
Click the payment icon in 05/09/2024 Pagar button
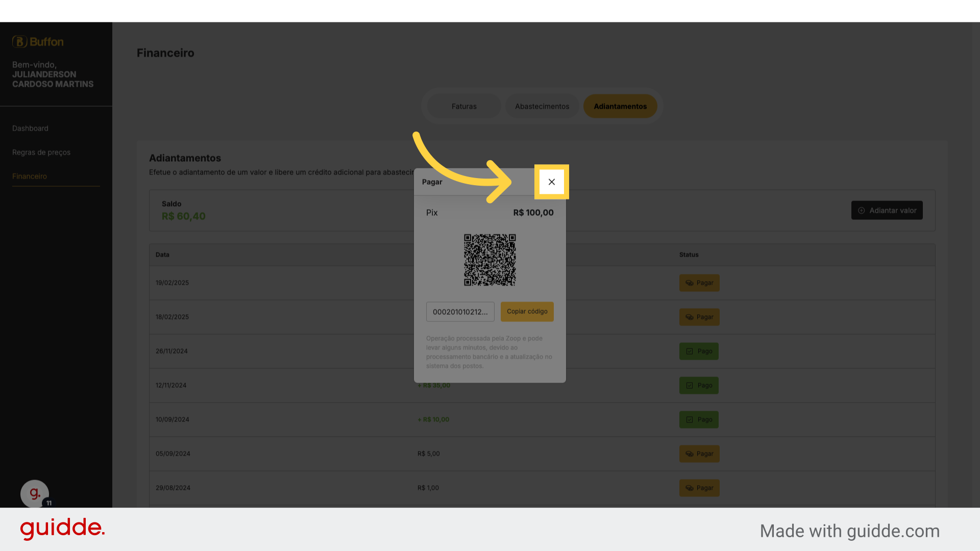tap(689, 454)
